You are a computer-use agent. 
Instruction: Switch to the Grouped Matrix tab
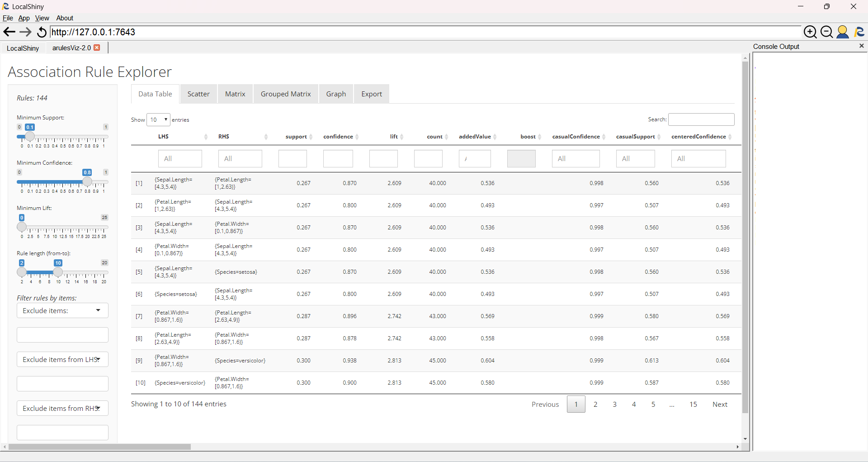tap(286, 94)
